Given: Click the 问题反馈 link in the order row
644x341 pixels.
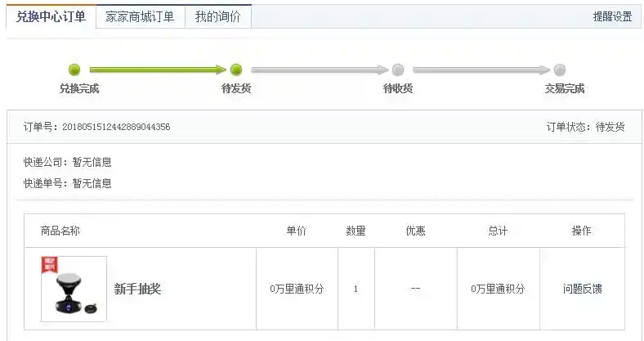Looking at the screenshot, I should (x=582, y=289).
